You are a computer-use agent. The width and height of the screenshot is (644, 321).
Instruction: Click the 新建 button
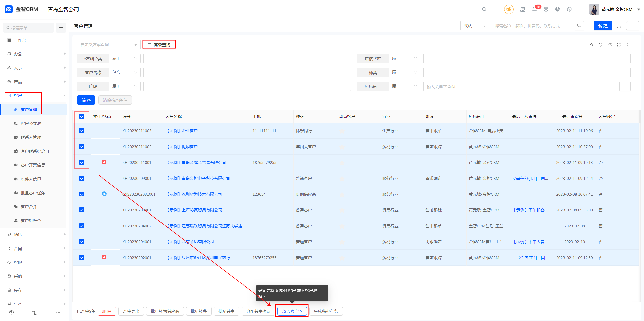[x=603, y=26]
